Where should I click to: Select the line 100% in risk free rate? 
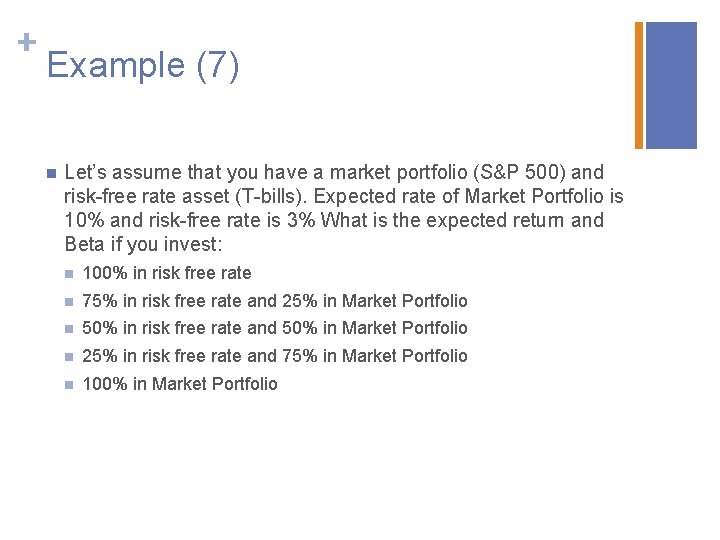click(x=167, y=273)
